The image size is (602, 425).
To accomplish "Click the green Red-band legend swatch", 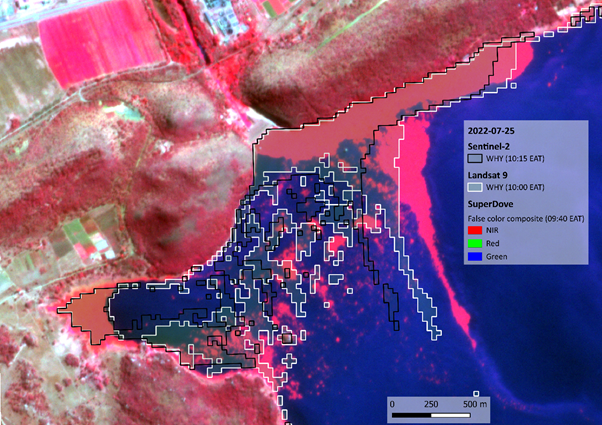I will [x=475, y=243].
